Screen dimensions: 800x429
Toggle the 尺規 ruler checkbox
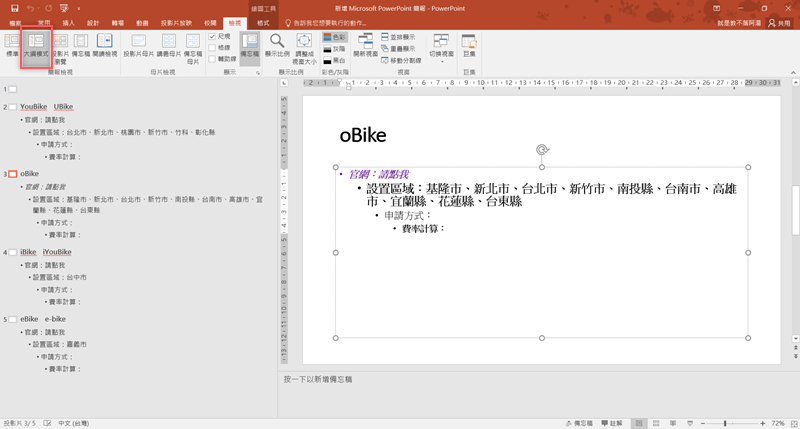(213, 36)
